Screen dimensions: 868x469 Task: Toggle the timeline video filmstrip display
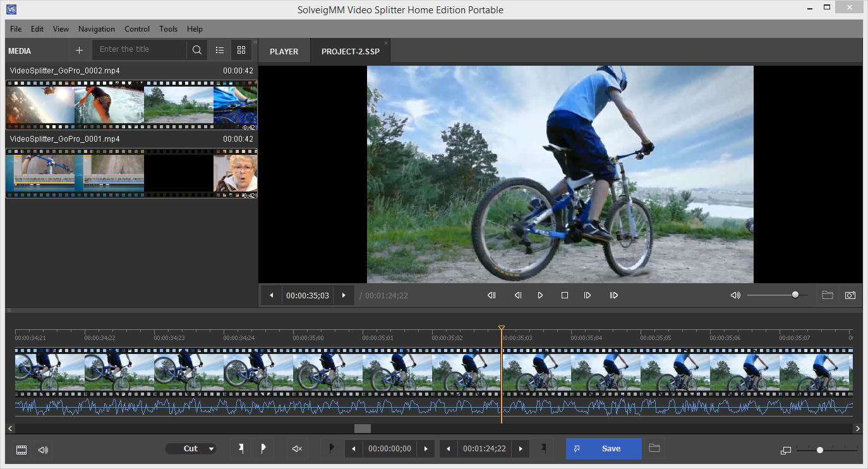(21, 450)
